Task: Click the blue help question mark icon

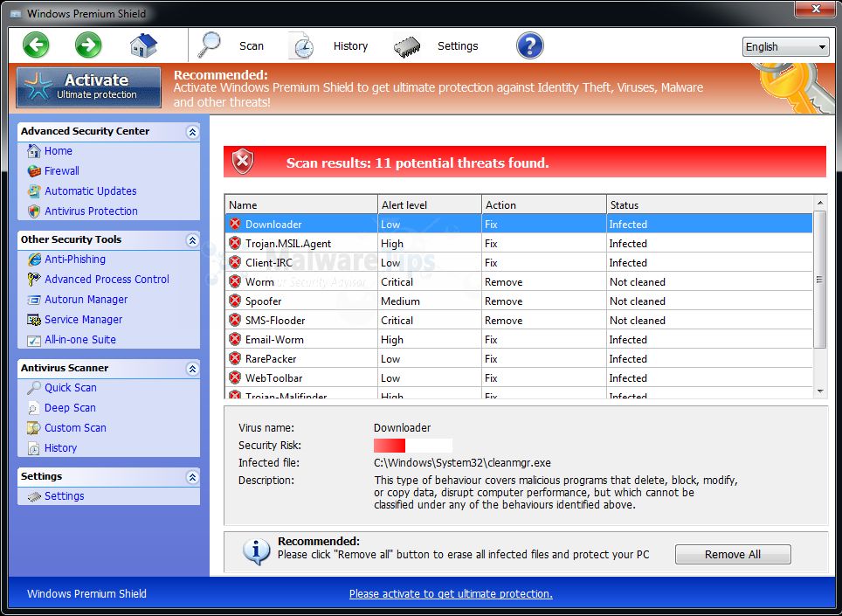Action: (x=529, y=45)
